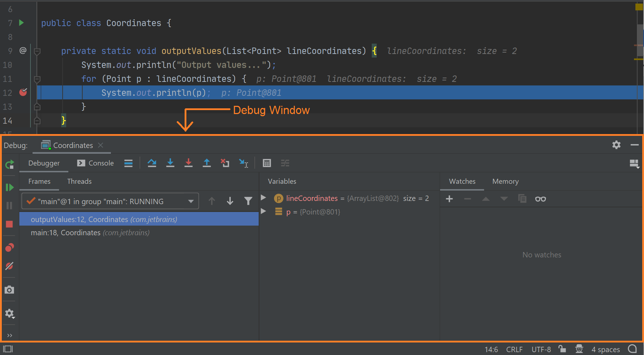Select the main:18 frame in Frames
This screenshot has height=355, width=644.
[x=90, y=232]
